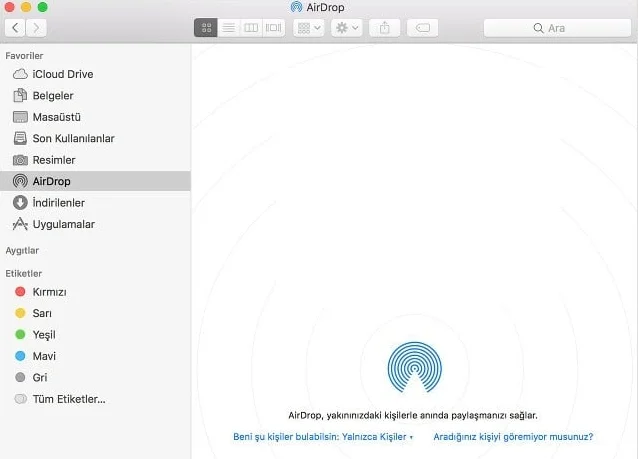Select AirDrop in the sidebar

pos(51,181)
